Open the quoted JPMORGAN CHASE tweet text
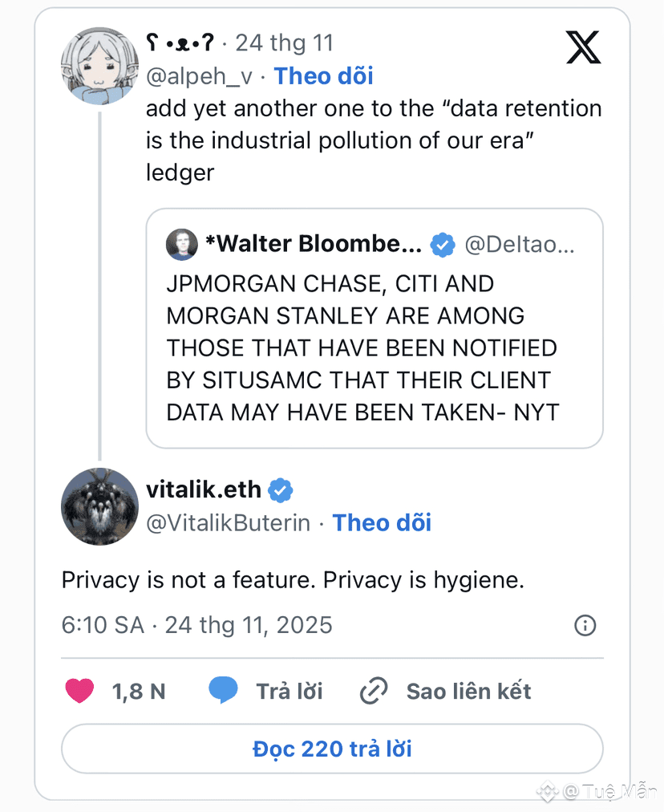This screenshot has width=664, height=812. [362, 348]
